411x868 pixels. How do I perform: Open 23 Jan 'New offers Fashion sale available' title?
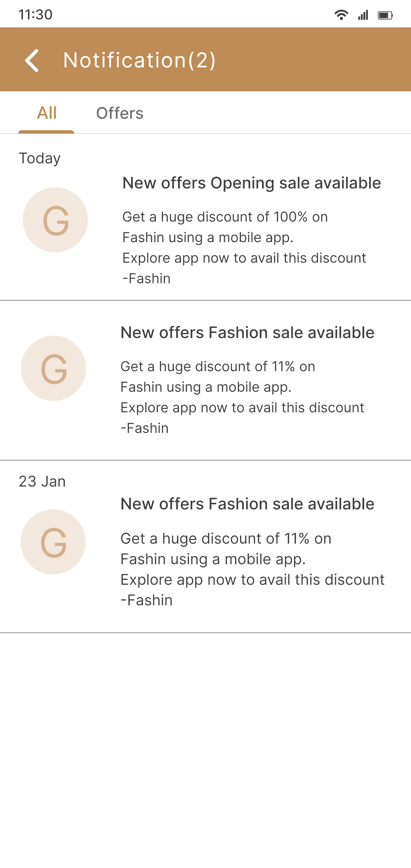[x=247, y=504]
